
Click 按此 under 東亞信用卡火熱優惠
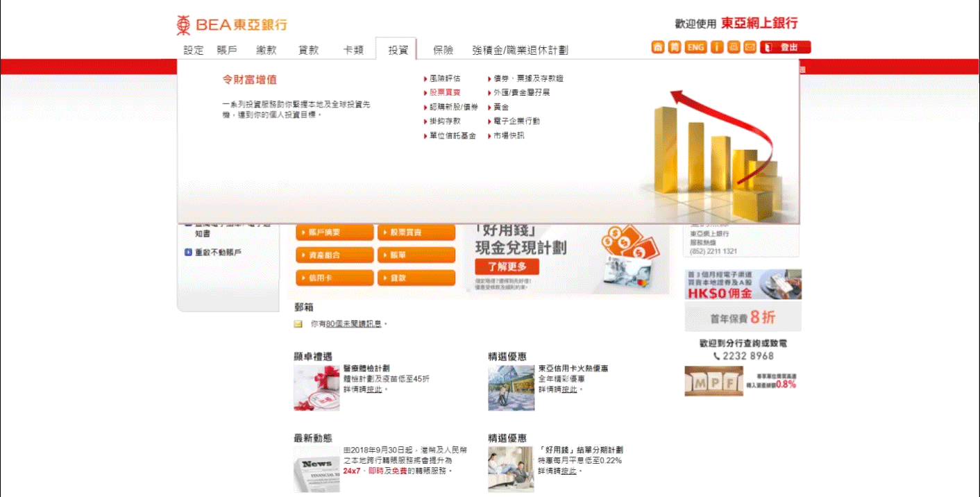(569, 389)
